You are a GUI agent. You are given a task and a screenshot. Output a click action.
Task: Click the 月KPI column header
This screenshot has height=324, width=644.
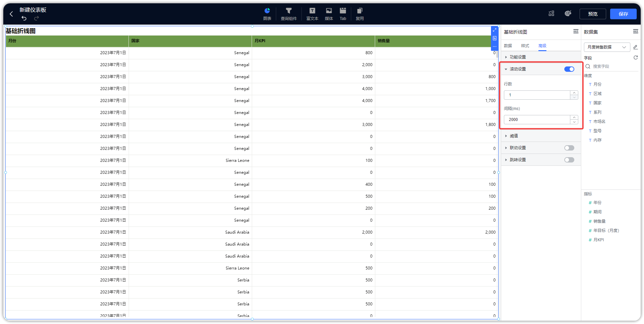(x=313, y=41)
